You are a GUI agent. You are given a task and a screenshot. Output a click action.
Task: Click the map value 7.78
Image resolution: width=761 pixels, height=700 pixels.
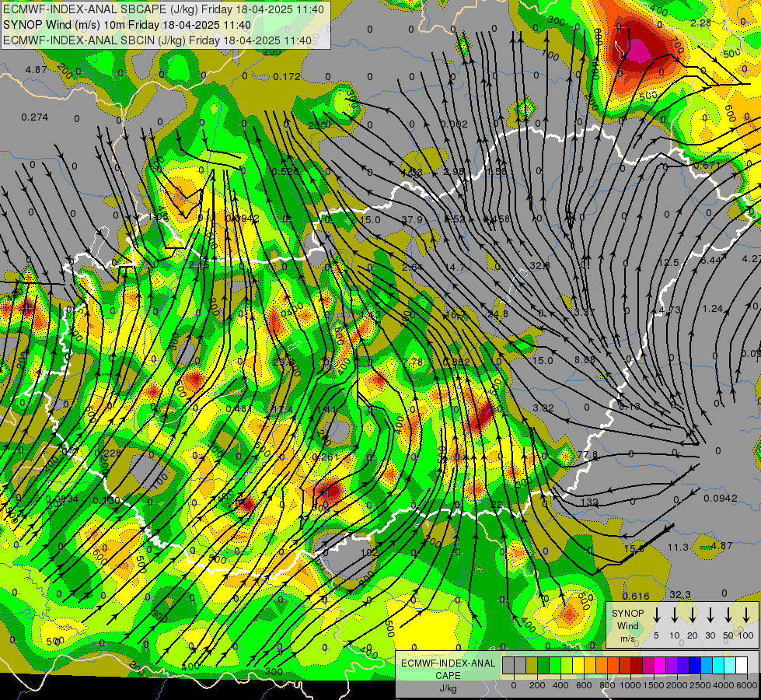pyautogui.click(x=413, y=362)
